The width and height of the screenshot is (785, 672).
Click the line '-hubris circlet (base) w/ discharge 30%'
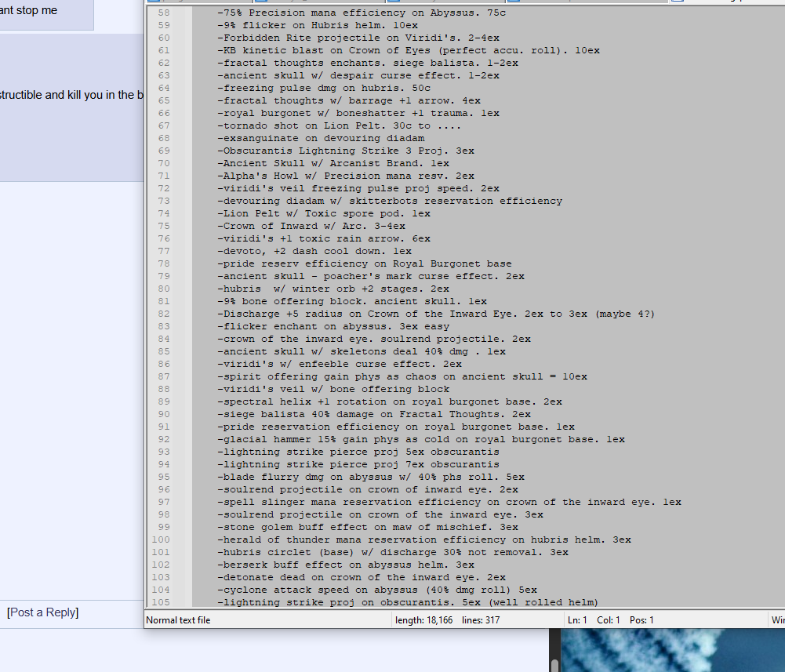pyautogui.click(x=392, y=552)
